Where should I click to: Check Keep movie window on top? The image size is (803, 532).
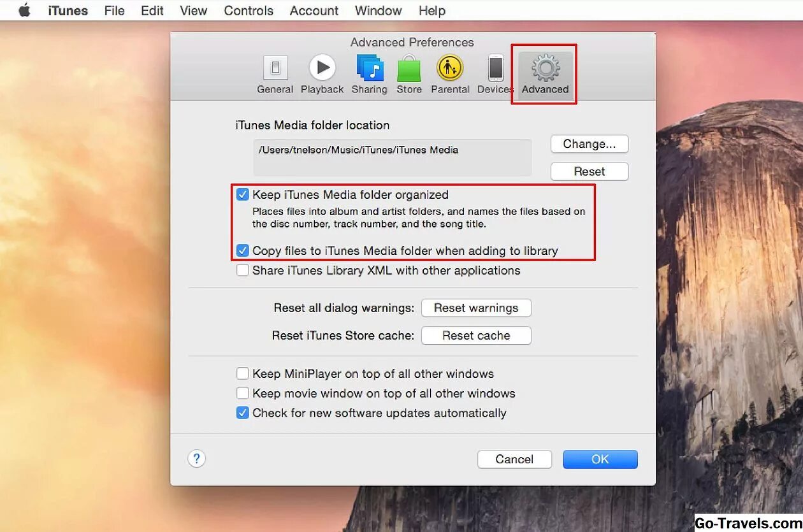click(x=243, y=393)
